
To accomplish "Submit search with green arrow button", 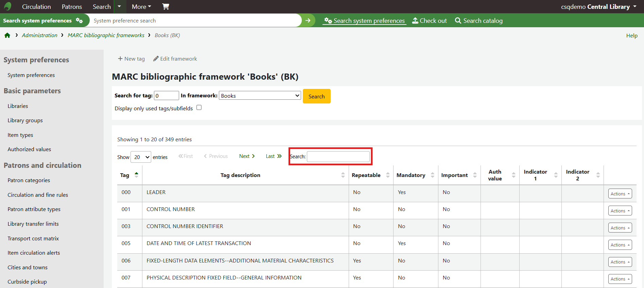I will 308,20.
